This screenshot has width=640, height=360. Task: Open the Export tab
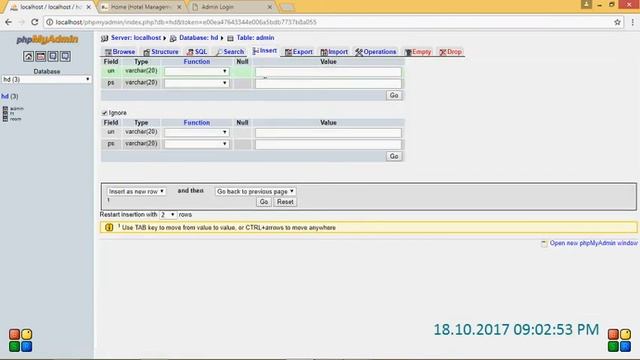pyautogui.click(x=299, y=52)
